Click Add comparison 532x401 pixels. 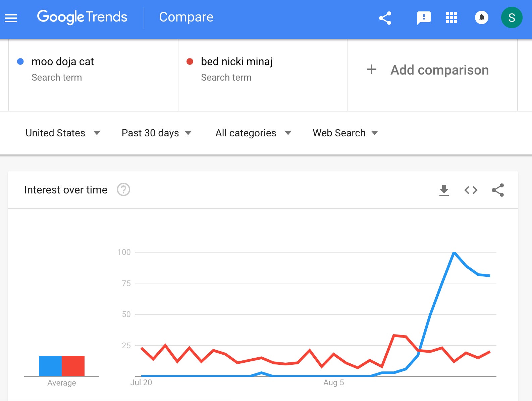click(x=427, y=70)
